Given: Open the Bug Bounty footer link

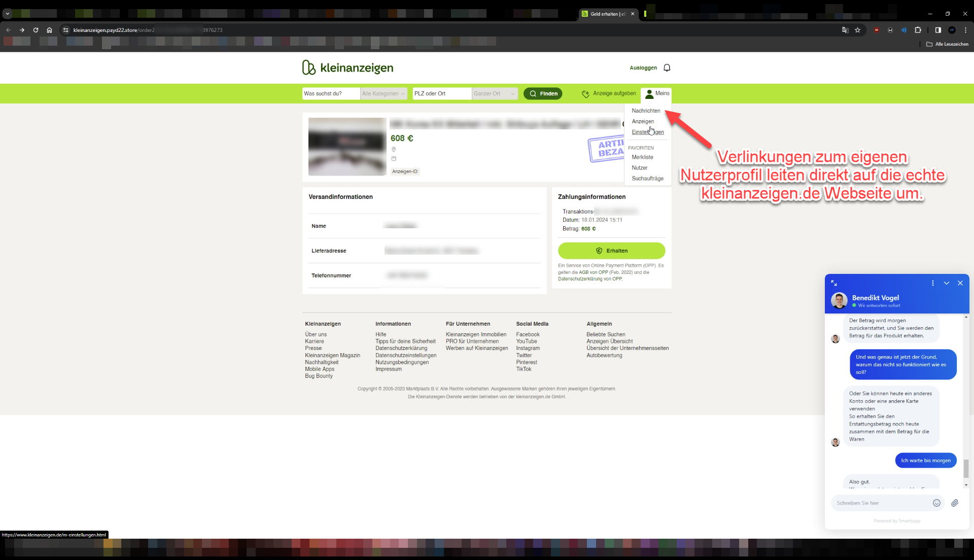Looking at the screenshot, I should tap(319, 376).
